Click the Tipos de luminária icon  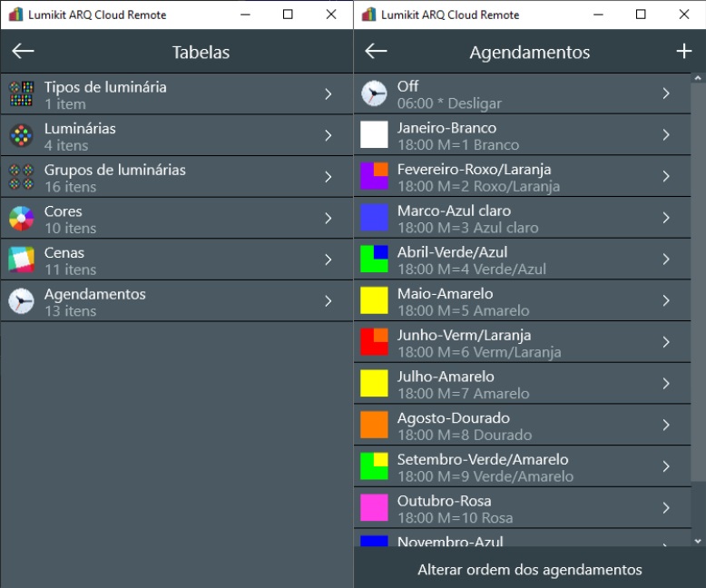(21, 94)
